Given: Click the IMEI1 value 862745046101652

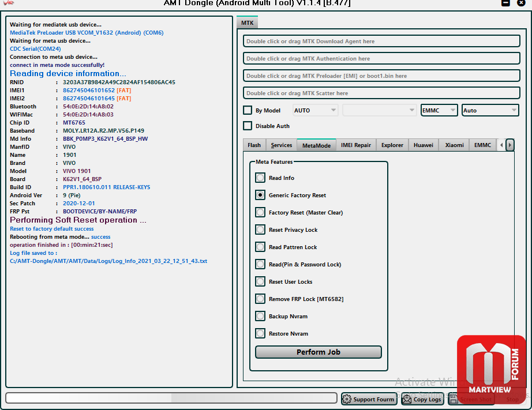Looking at the screenshot, I should (89, 90).
